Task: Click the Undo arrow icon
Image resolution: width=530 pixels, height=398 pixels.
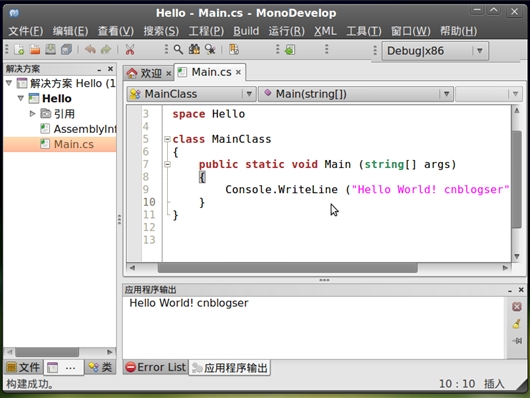Action: click(x=90, y=50)
